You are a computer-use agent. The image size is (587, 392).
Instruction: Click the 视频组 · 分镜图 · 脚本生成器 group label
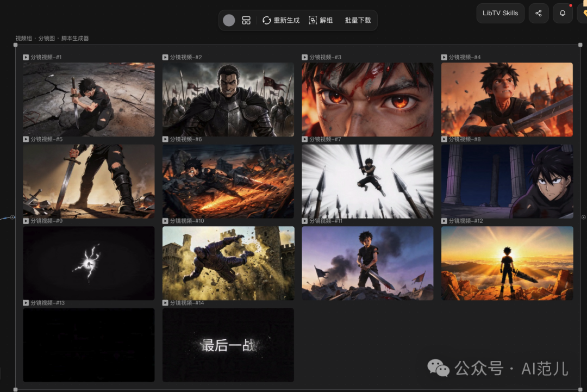52,39
